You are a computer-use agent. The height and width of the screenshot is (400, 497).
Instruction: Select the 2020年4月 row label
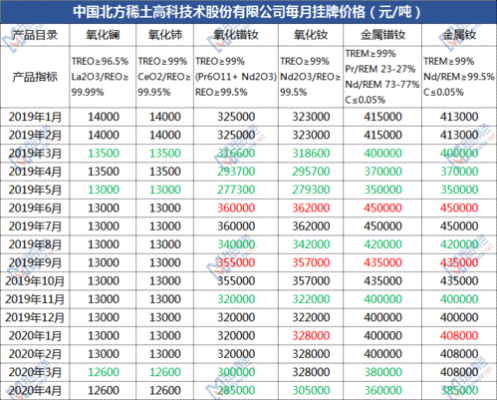[x=35, y=390]
